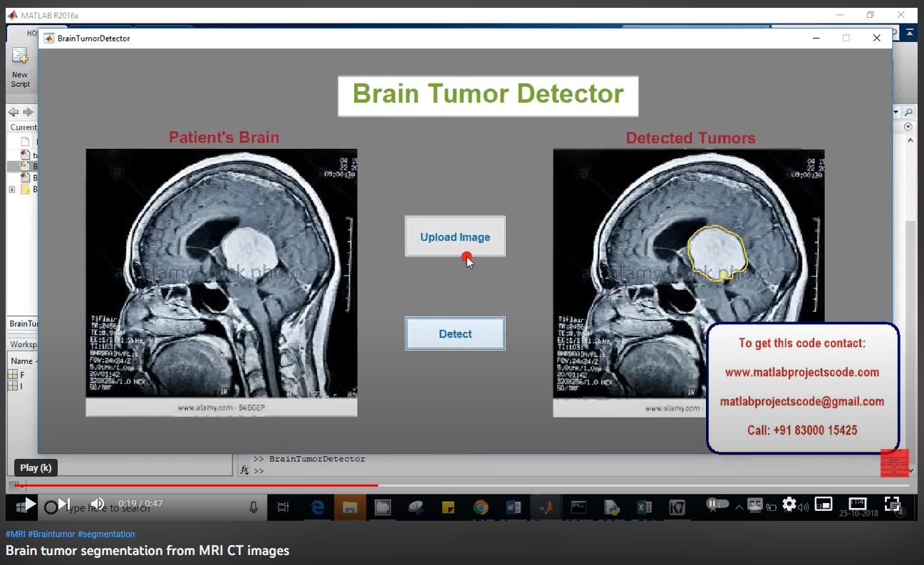This screenshot has width=924, height=565.
Task: Open Task View in recorded taskbar
Action: pyautogui.click(x=283, y=507)
